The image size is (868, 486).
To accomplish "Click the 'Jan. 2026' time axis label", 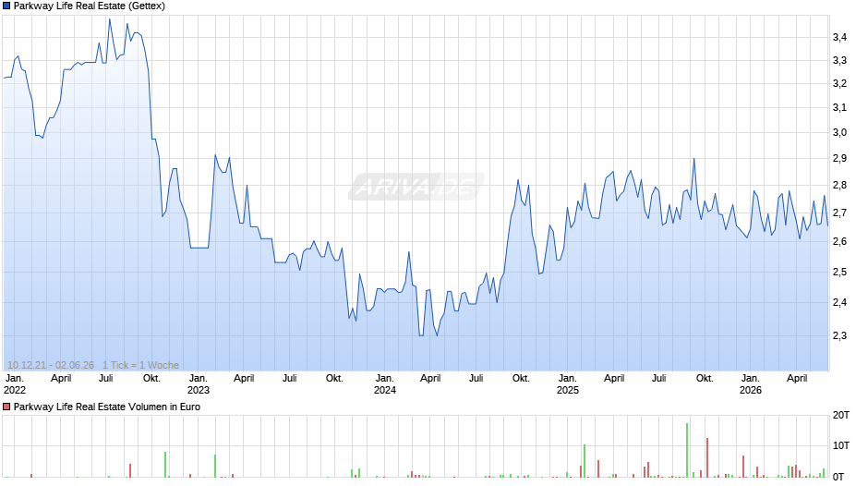I will click(x=751, y=384).
